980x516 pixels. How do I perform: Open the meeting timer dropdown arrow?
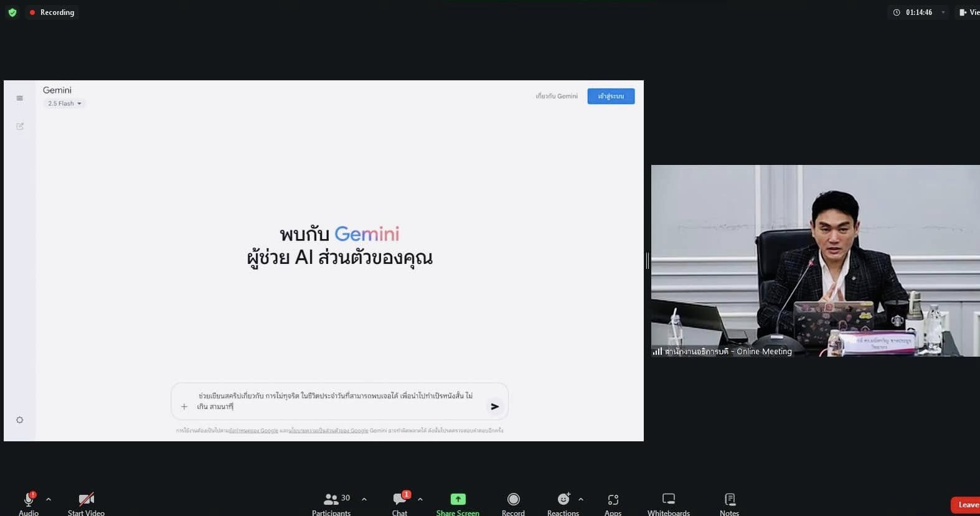pos(943,12)
